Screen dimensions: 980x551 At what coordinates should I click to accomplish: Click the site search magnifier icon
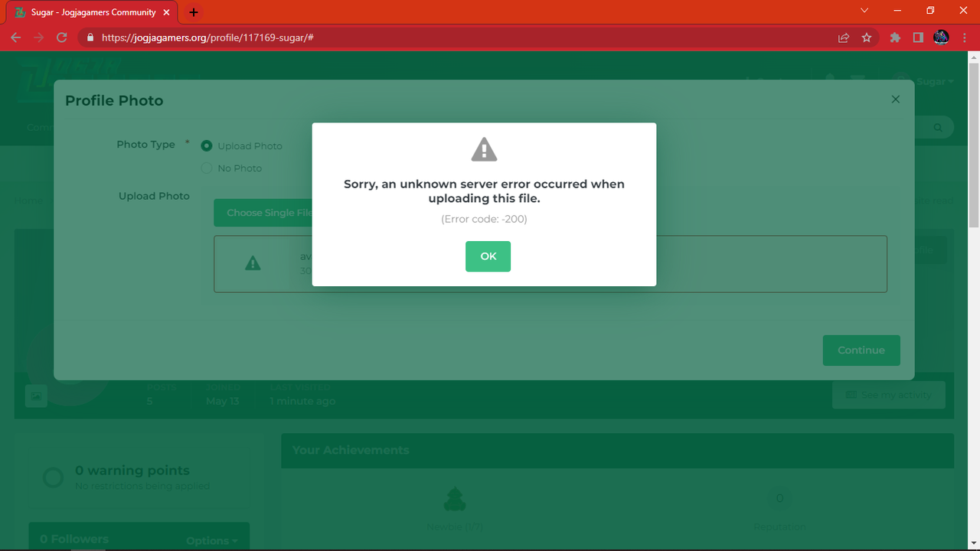[x=938, y=128]
